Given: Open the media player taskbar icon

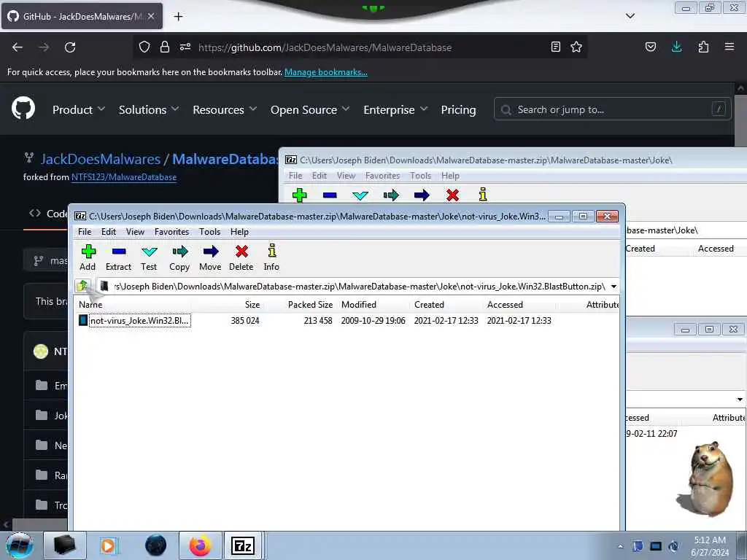Looking at the screenshot, I should point(109,545).
